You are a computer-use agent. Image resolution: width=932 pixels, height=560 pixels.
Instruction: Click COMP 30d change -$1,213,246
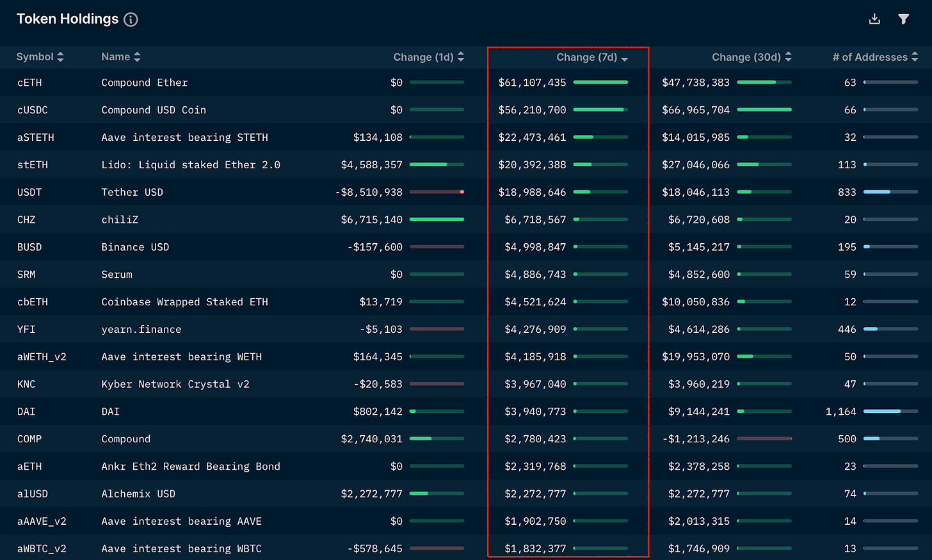pyautogui.click(x=695, y=439)
